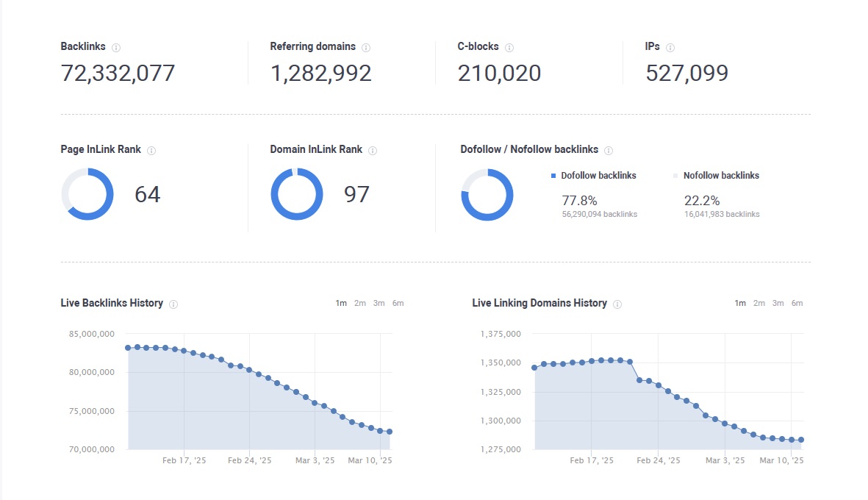Open the Dofollow / Nofollow backlinks info icon

608,149
